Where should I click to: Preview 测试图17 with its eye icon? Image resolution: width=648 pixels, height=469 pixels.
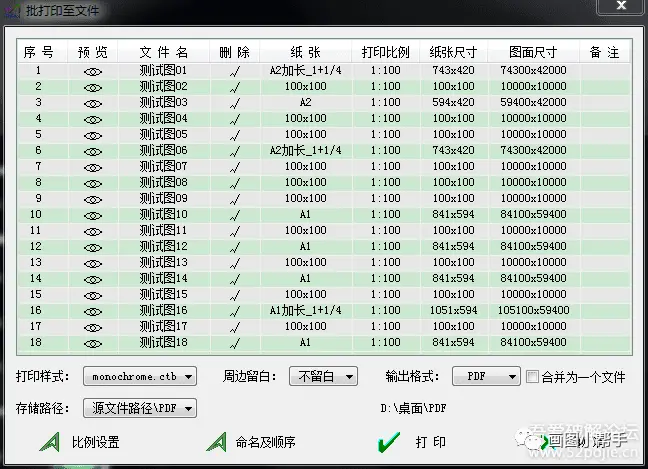[x=93, y=328]
